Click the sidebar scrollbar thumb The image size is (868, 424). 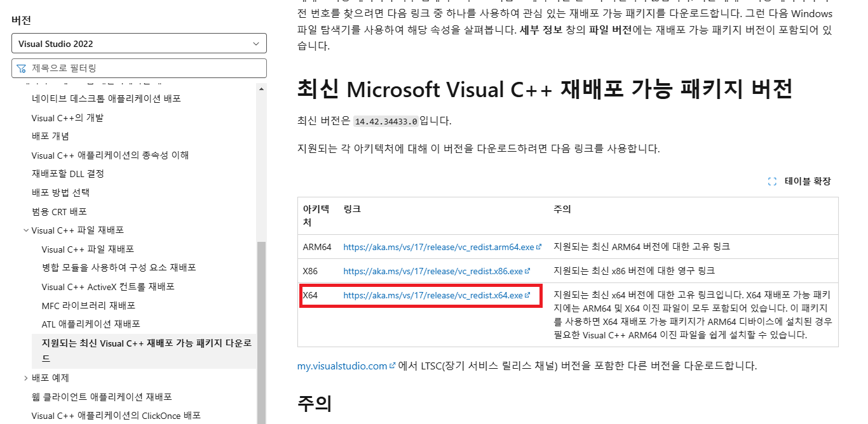tap(261, 333)
